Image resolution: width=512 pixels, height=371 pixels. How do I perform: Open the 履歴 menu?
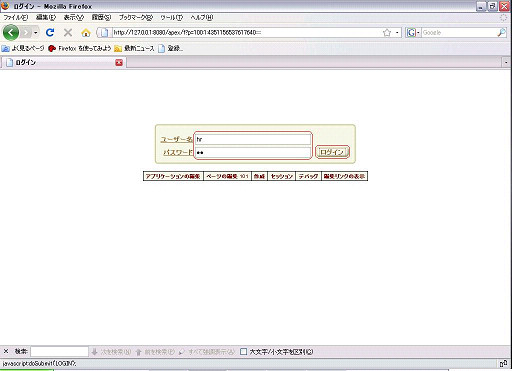click(x=101, y=17)
